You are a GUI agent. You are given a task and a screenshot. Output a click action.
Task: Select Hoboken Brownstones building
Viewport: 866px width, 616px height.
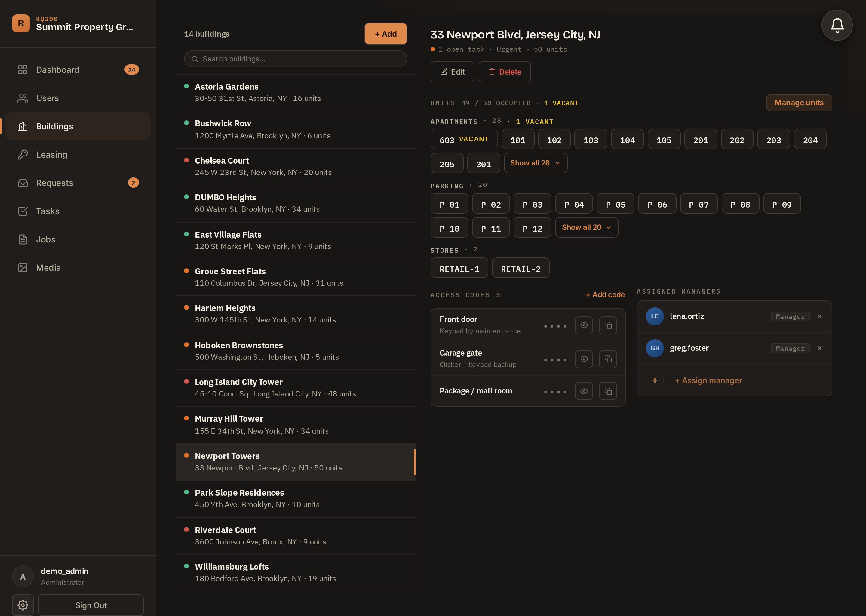[x=296, y=351]
